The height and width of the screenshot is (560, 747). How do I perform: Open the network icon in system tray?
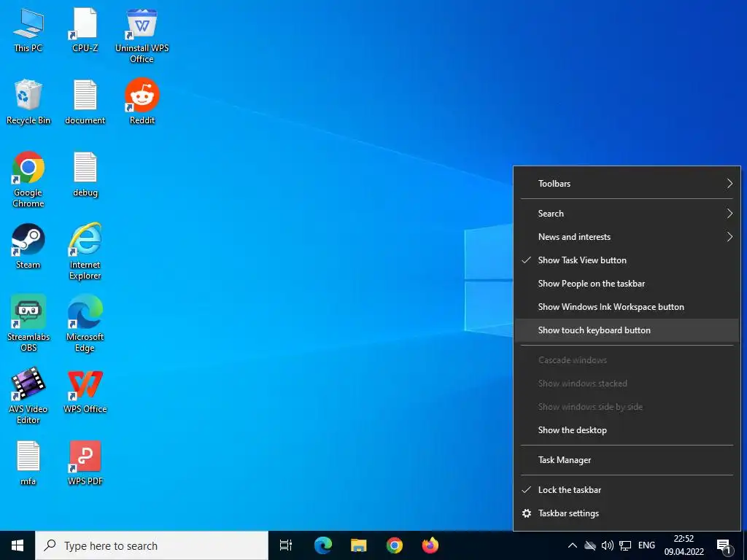click(625, 545)
